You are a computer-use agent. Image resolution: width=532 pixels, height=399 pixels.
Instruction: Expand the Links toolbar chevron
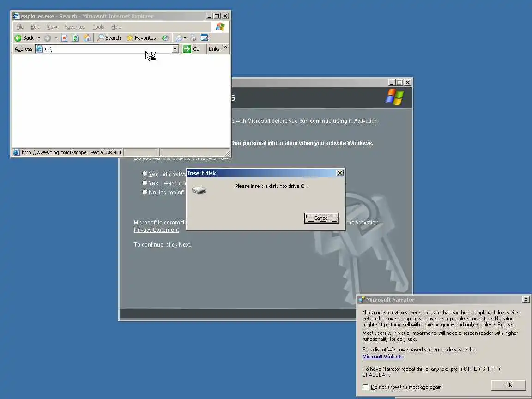coord(225,48)
